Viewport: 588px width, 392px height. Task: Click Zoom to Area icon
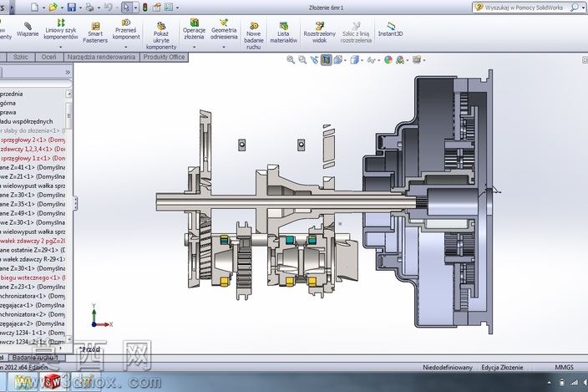302,59
